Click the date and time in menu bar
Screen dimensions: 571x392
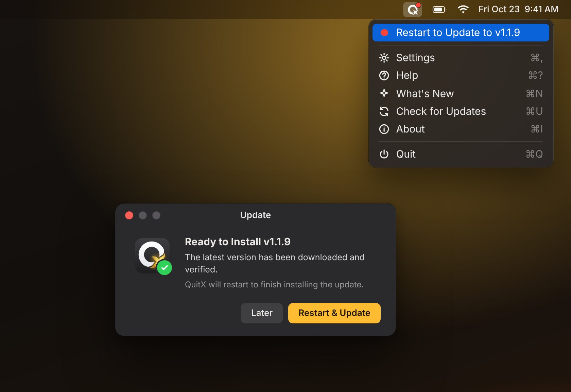(x=519, y=9)
